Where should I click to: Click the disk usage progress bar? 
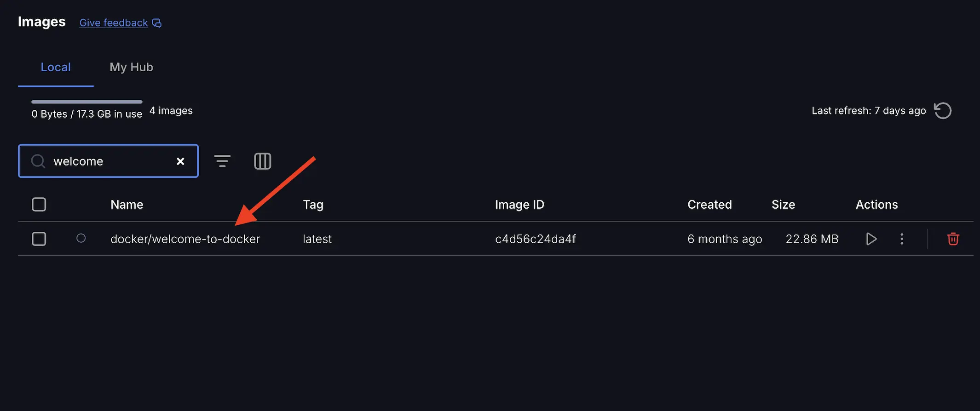pos(86,102)
